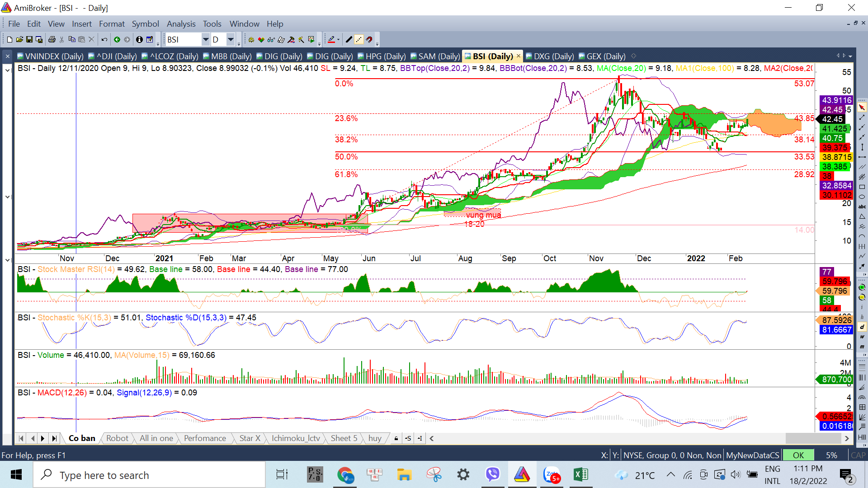Toggle the magnet snap-to-price button
The width and height of the screenshot is (868, 488).
click(x=369, y=40)
